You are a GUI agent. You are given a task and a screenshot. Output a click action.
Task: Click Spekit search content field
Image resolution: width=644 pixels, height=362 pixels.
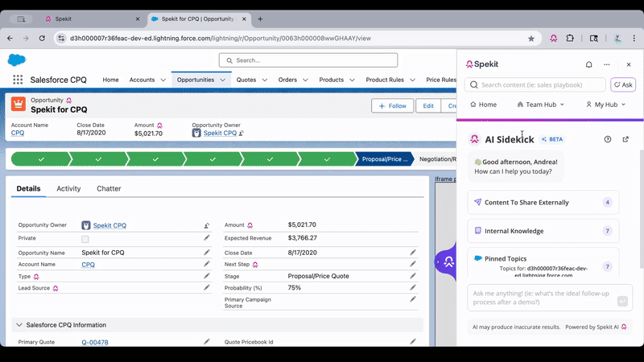(535, 85)
